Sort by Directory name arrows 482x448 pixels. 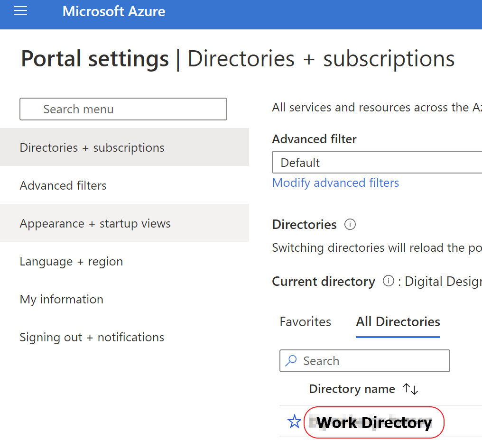click(x=410, y=389)
